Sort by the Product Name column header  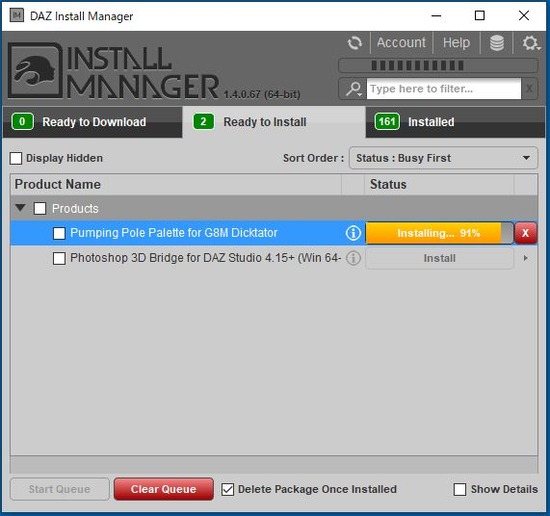point(175,185)
